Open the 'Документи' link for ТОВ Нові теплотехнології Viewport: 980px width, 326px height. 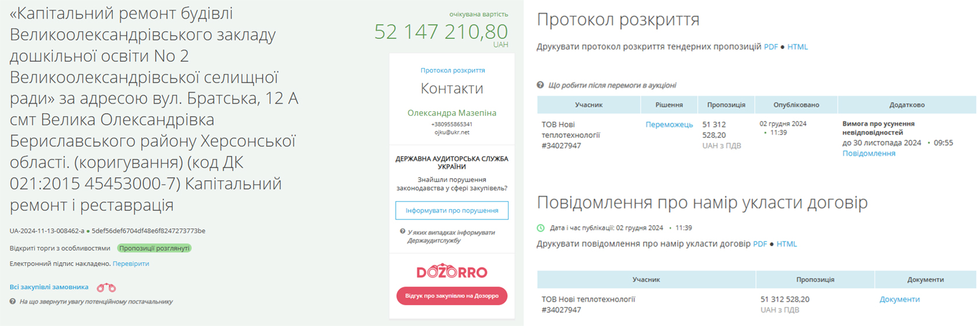pyautogui.click(x=899, y=299)
